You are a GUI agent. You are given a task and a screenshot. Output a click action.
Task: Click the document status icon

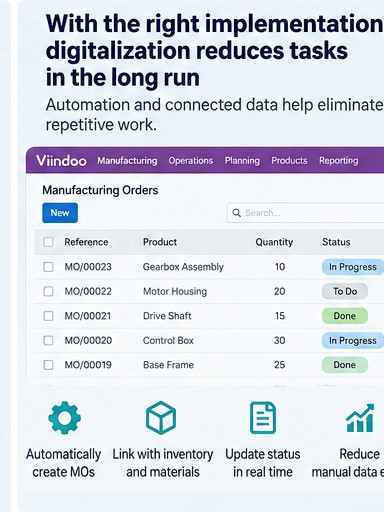263,418
